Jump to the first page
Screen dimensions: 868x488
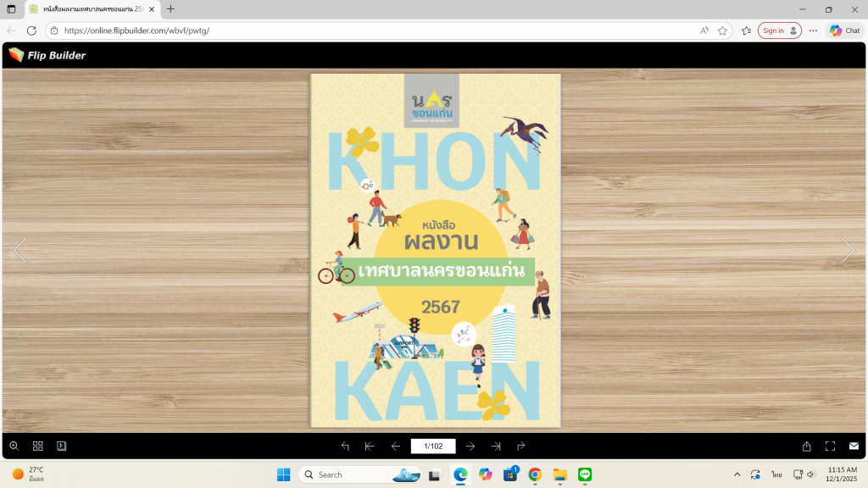[x=370, y=446]
